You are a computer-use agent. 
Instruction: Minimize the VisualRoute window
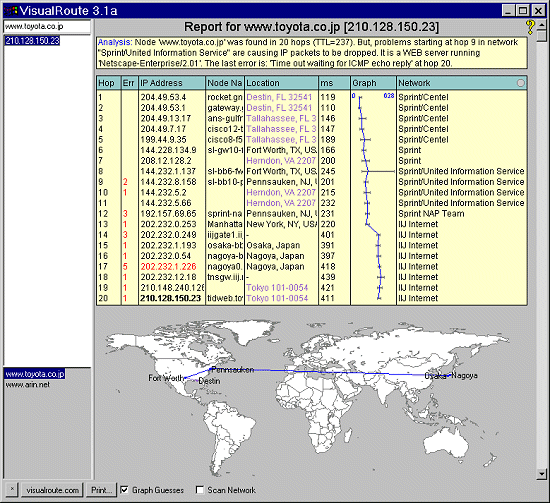(x=508, y=11)
